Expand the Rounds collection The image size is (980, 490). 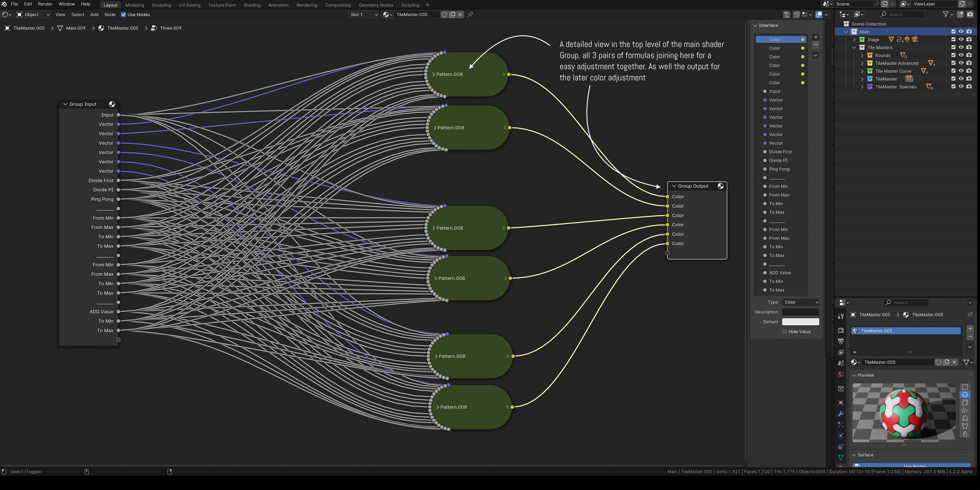coord(862,56)
